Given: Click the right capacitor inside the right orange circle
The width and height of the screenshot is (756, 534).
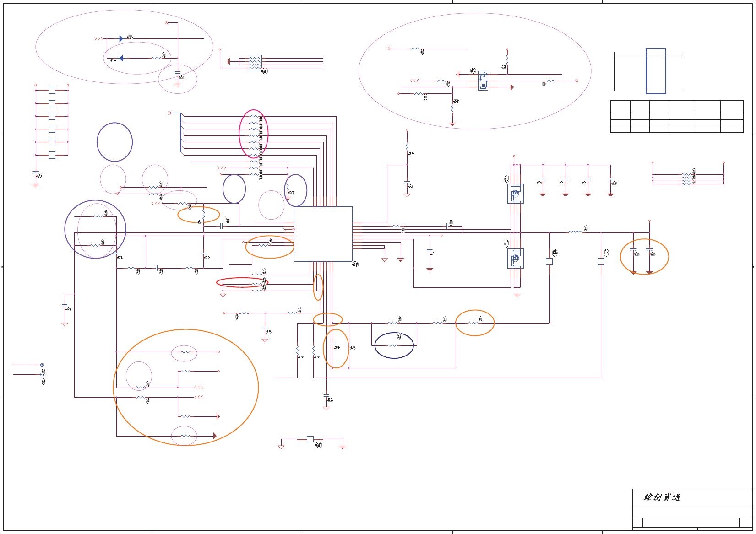Looking at the screenshot, I should point(649,250).
